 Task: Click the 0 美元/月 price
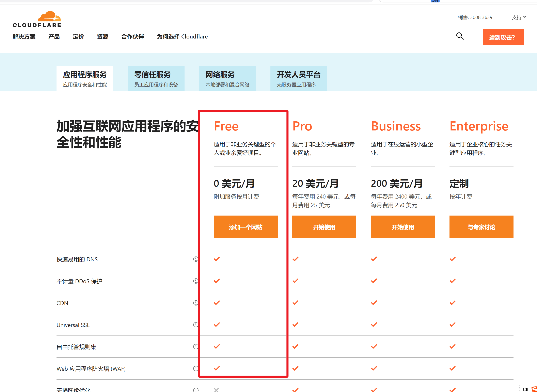(234, 183)
